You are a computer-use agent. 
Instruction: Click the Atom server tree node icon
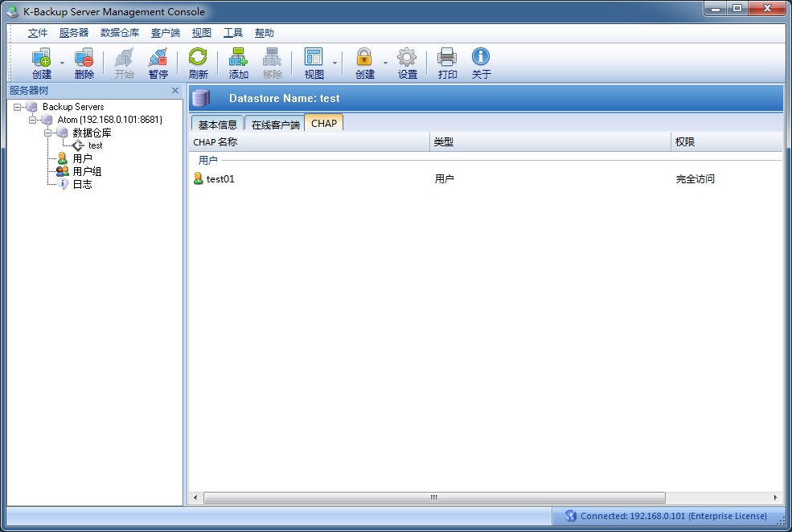point(47,120)
